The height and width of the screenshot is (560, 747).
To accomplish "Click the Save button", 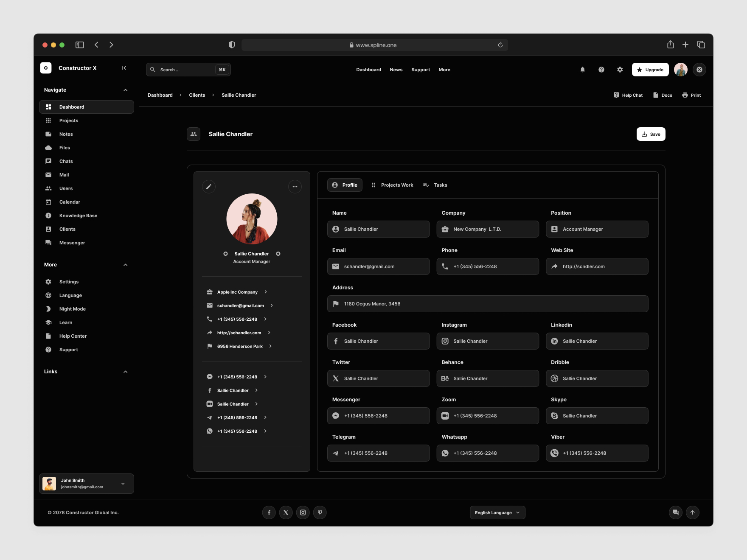I will [x=651, y=134].
